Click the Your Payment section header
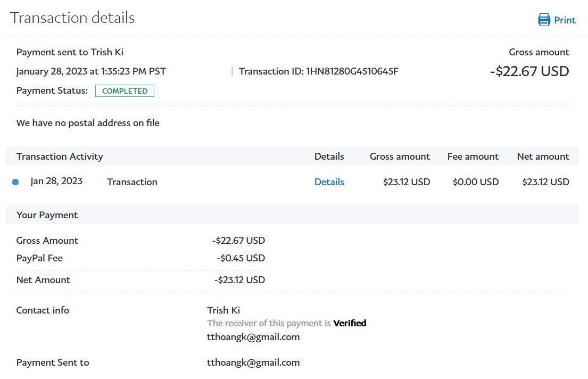 pyautogui.click(x=47, y=215)
